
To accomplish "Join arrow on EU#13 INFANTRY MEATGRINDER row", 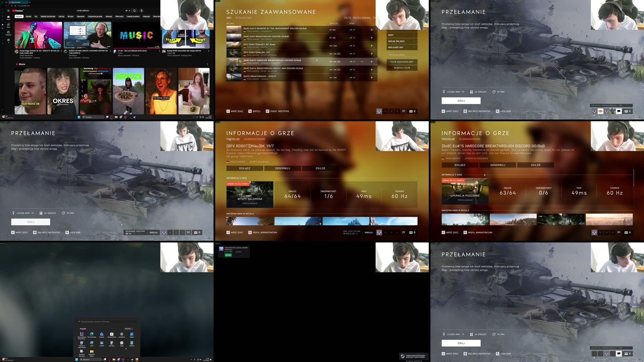I will click(372, 30).
